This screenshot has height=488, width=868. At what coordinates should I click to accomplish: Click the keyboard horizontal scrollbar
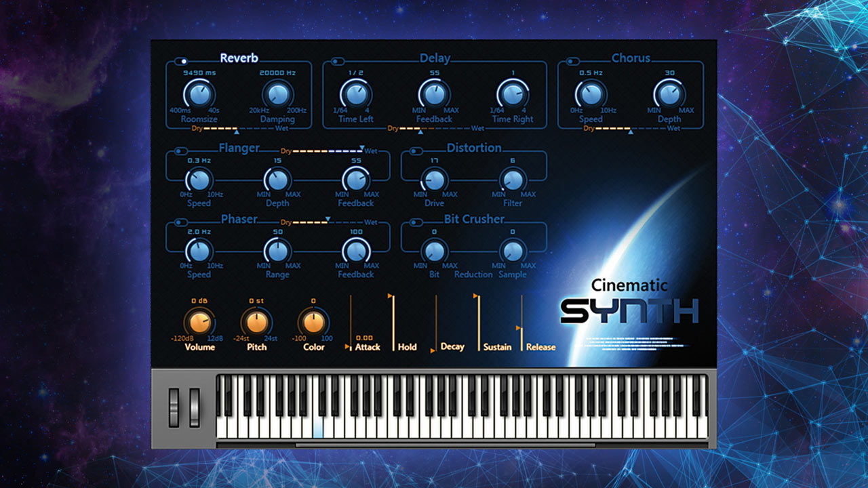(x=445, y=445)
